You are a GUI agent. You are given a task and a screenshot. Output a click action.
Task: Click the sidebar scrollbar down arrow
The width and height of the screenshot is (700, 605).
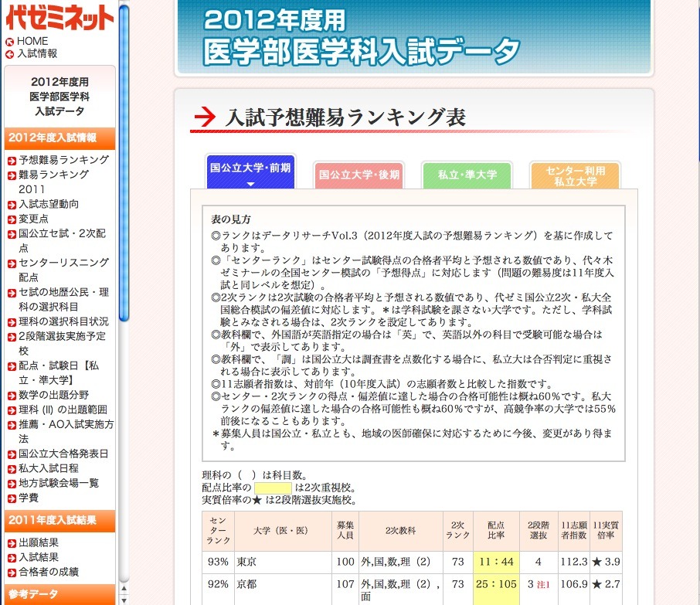[124, 599]
